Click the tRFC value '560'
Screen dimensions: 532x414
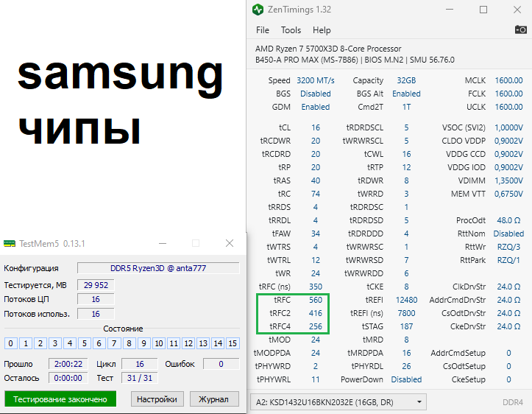tap(316, 300)
